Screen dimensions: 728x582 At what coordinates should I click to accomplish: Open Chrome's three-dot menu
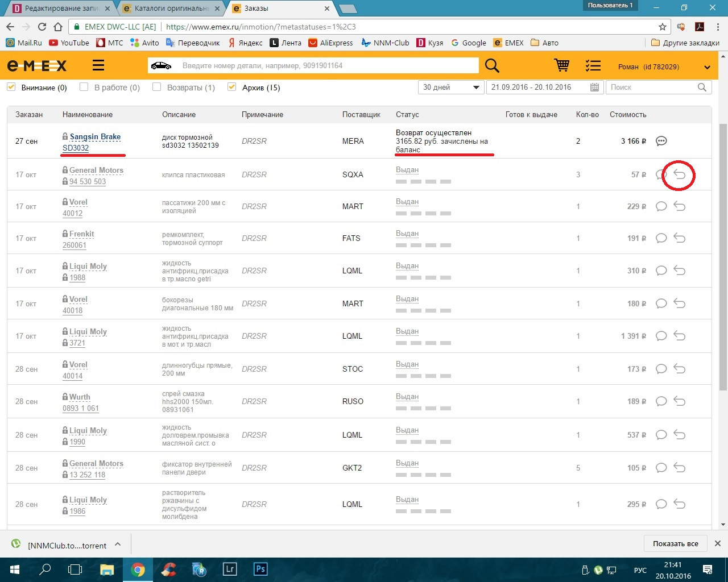point(717,27)
